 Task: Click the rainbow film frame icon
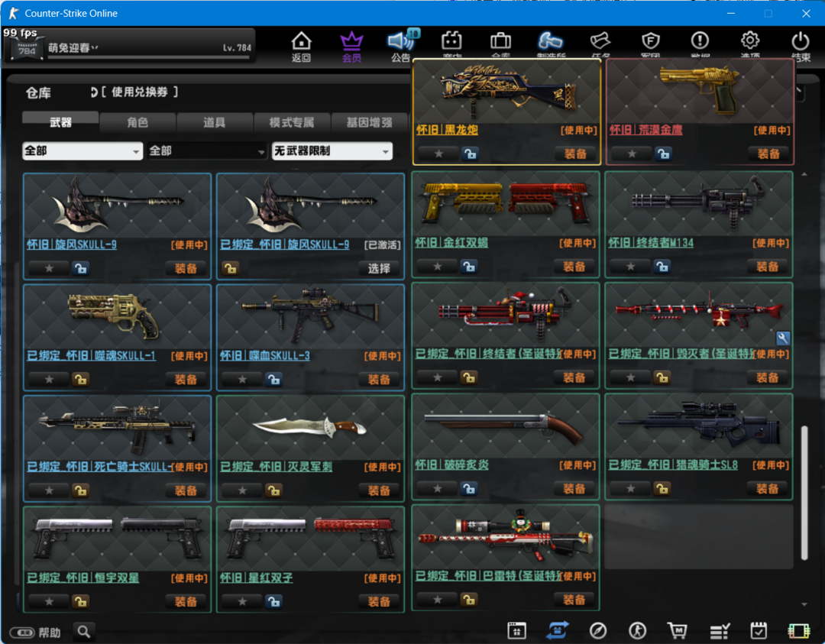pos(799,630)
